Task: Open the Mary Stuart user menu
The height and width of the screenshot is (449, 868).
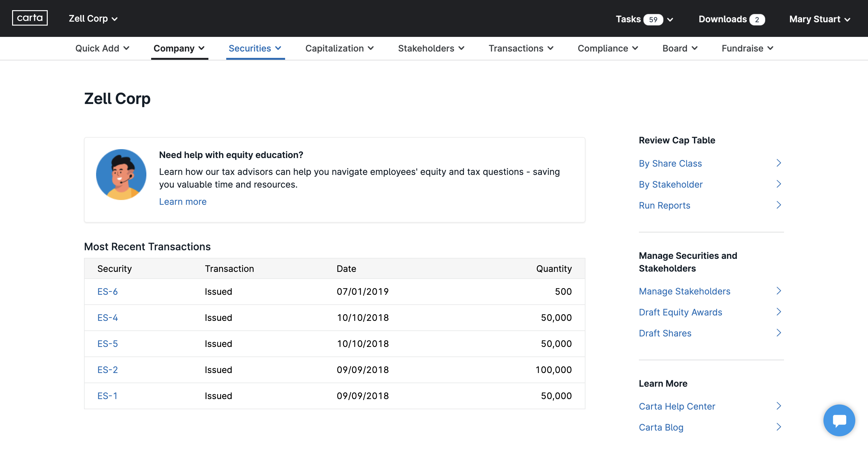Action: pos(820,19)
